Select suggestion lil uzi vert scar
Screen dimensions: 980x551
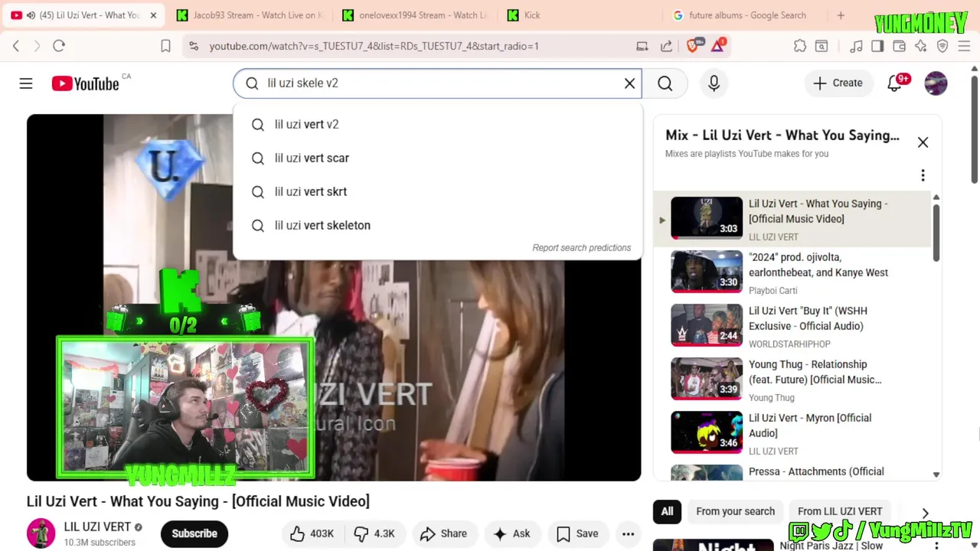[437, 158]
